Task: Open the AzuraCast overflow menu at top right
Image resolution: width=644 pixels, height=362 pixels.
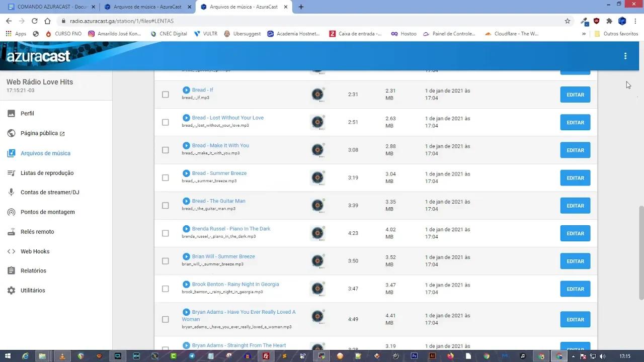Action: coord(625,56)
